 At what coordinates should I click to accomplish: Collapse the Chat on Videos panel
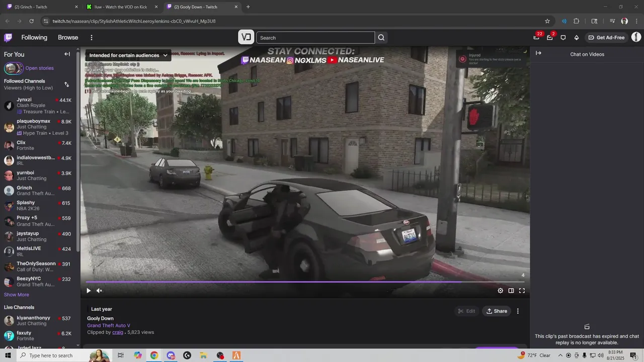[x=538, y=53]
